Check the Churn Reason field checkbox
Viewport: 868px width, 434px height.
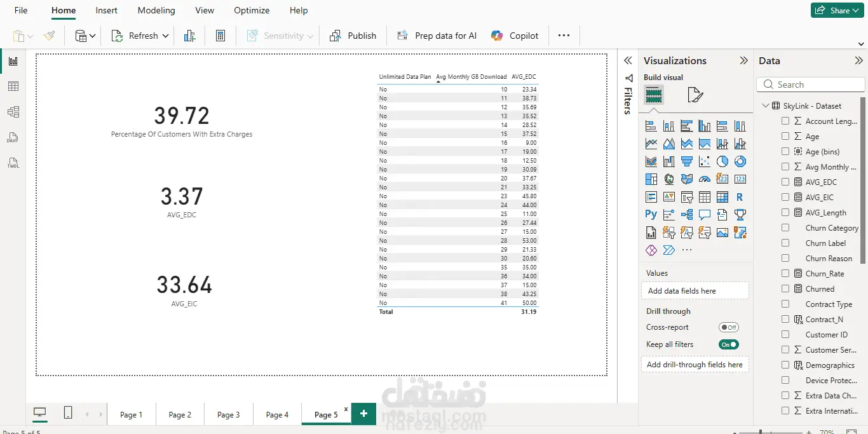click(785, 258)
